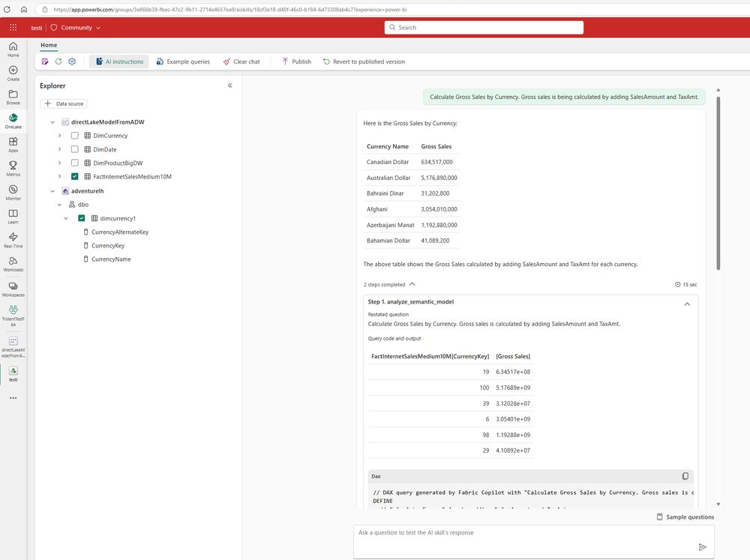The image size is (750, 560).
Task: Open AI instructions
Action: (119, 61)
